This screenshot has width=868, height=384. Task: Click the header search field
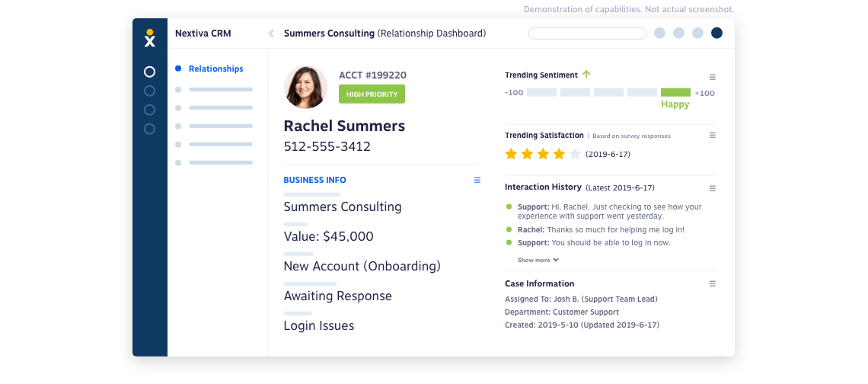tap(587, 34)
